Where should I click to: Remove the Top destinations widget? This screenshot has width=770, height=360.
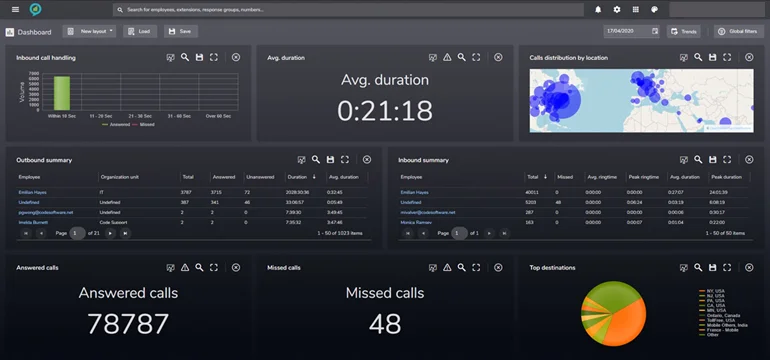pyautogui.click(x=749, y=268)
